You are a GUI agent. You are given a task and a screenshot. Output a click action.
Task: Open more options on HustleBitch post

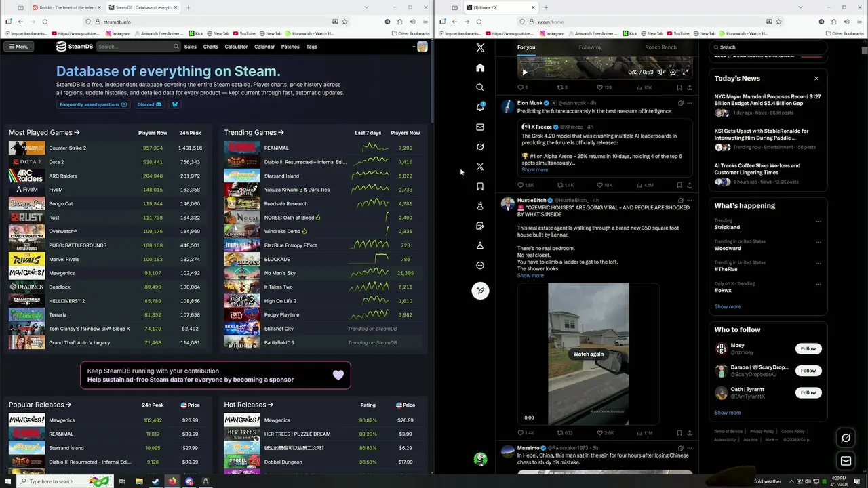click(x=690, y=201)
